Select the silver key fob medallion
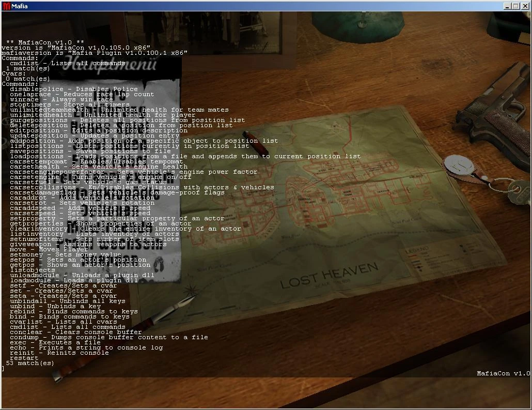Image resolution: width=532 pixels, height=410 pixels. (459, 165)
